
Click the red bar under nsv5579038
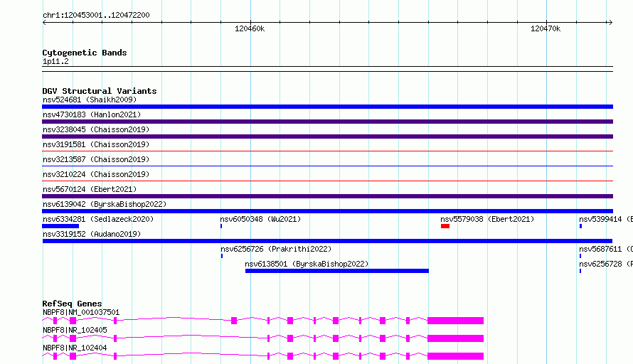tap(445, 226)
